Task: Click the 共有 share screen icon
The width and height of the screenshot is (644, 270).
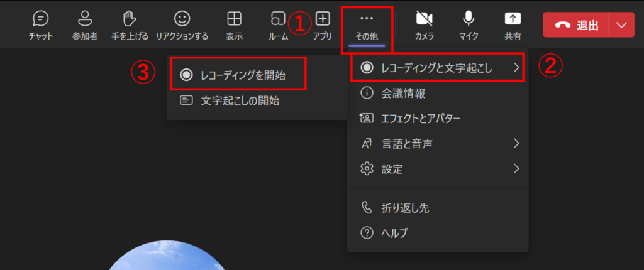Action: click(513, 25)
